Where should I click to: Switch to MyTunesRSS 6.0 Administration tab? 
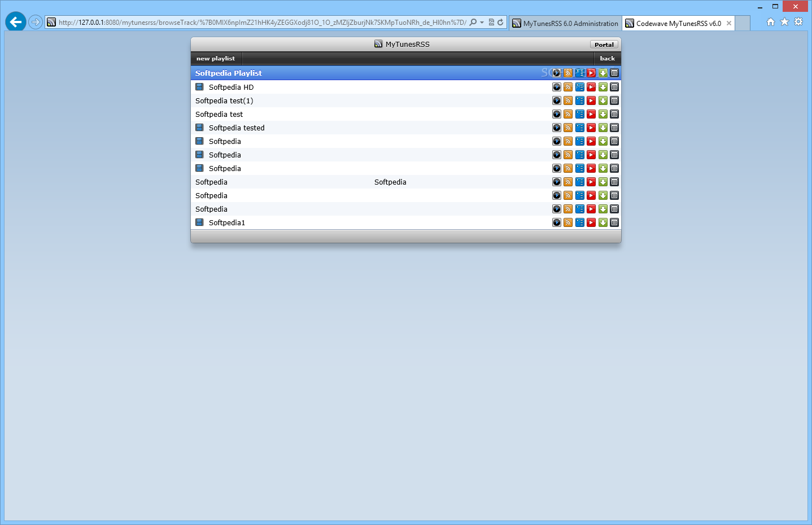pyautogui.click(x=565, y=23)
